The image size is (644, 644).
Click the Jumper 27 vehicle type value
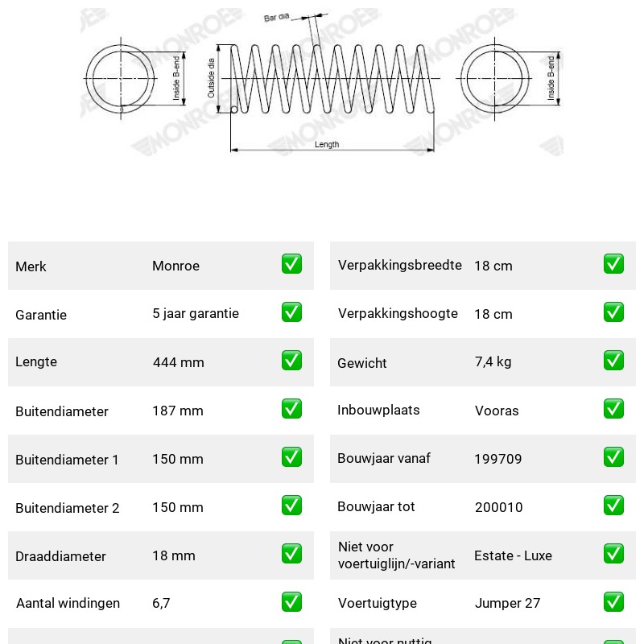point(508,603)
